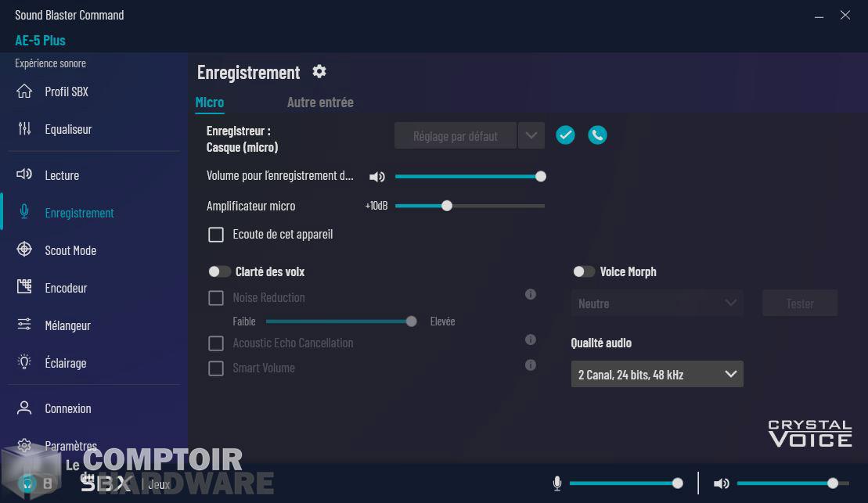Click the home icon beside Profil SBX
The height and width of the screenshot is (503, 868).
point(24,92)
